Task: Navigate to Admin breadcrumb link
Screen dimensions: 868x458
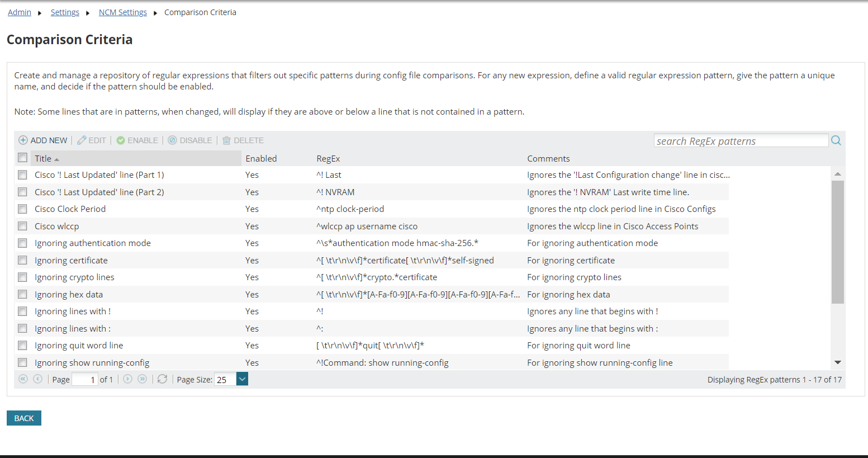Action: pyautogui.click(x=20, y=12)
